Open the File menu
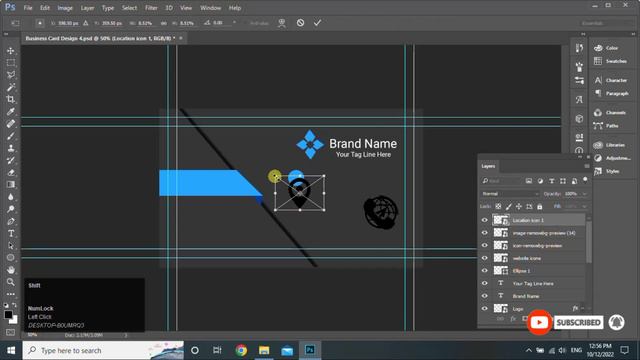 pos(28,8)
